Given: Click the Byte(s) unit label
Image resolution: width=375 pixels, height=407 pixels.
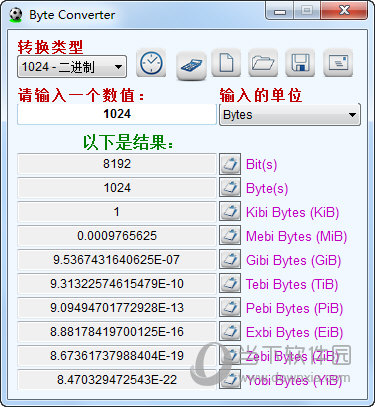Looking at the screenshot, I should point(267,189).
